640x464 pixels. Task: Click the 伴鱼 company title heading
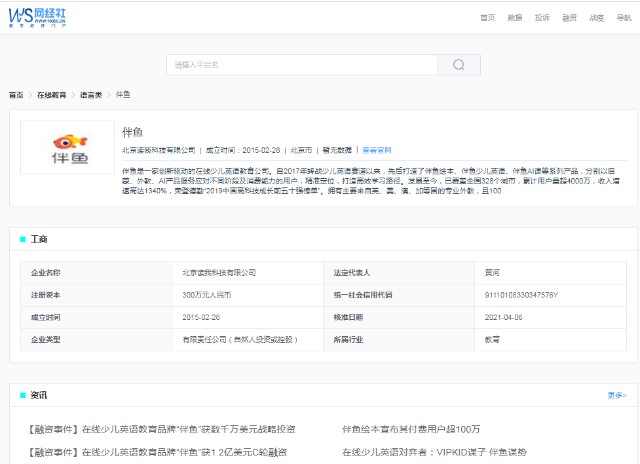[132, 132]
